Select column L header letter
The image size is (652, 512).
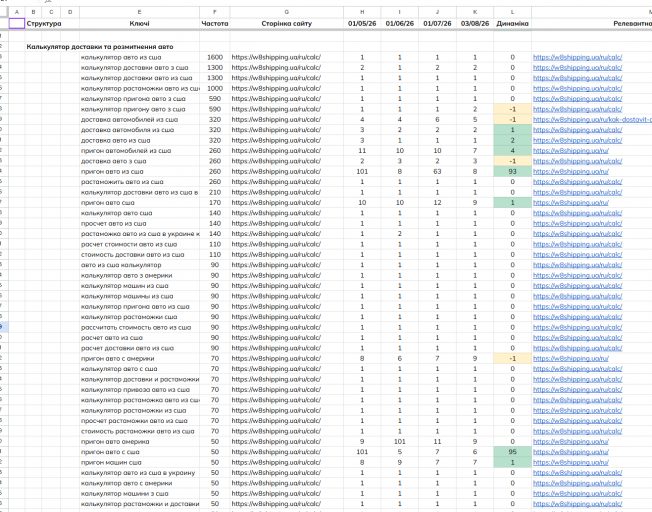pyautogui.click(x=512, y=12)
